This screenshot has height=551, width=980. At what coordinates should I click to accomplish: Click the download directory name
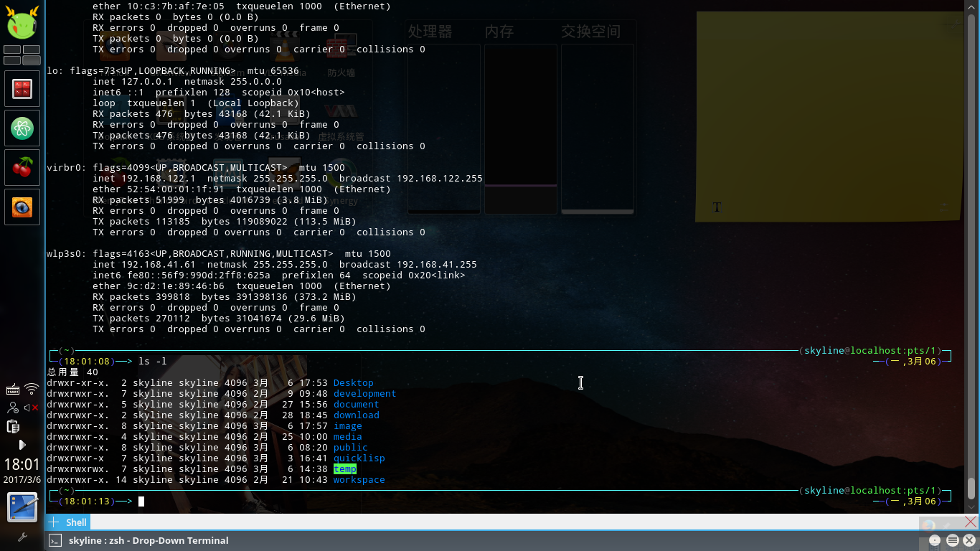pos(357,415)
